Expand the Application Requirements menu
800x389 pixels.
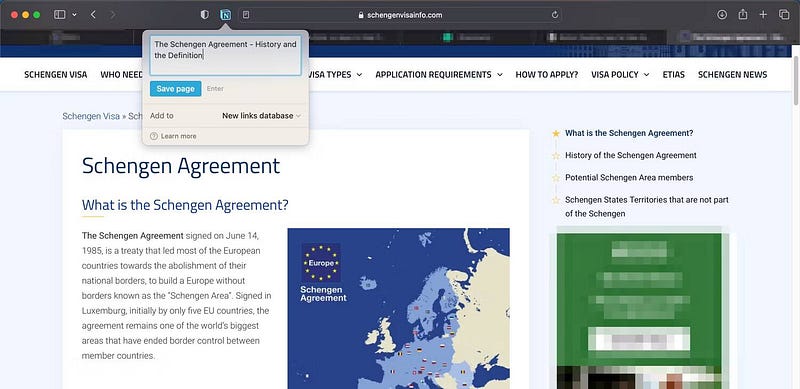[x=439, y=75]
